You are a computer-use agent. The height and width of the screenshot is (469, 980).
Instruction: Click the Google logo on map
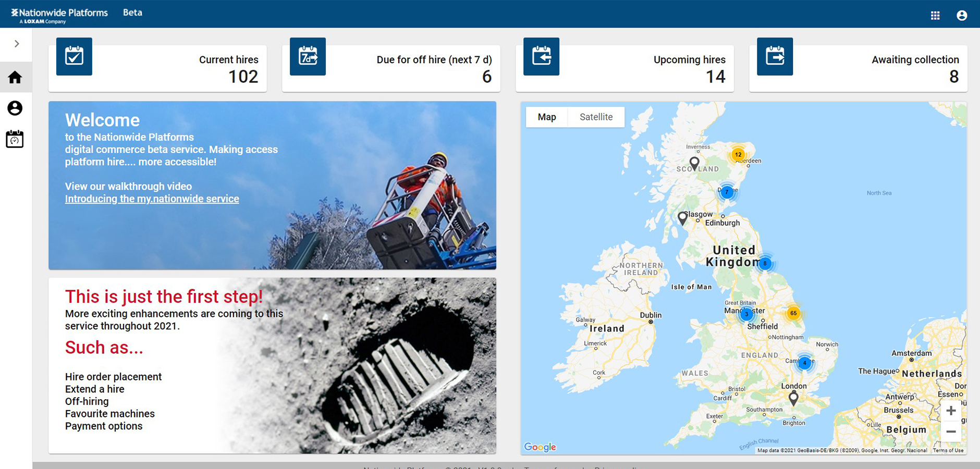tap(540, 447)
